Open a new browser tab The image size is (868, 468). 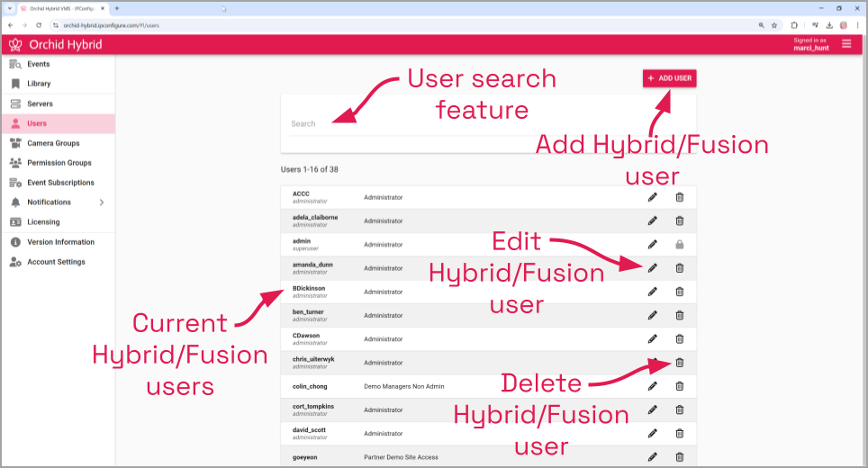tap(117, 9)
